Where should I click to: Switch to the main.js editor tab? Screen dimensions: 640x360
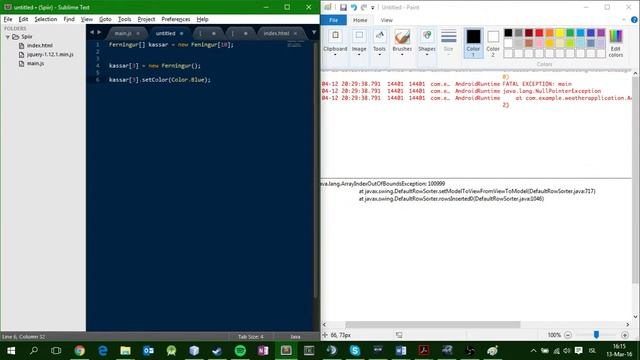coord(123,33)
